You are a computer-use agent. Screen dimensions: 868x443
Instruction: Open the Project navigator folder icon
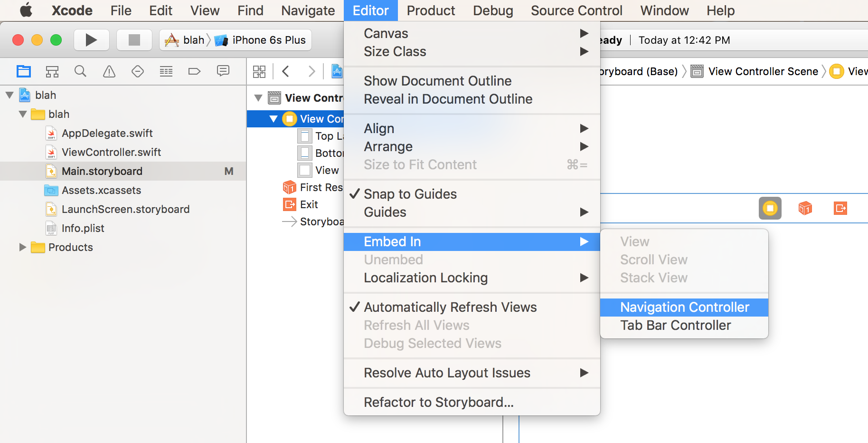click(x=24, y=71)
